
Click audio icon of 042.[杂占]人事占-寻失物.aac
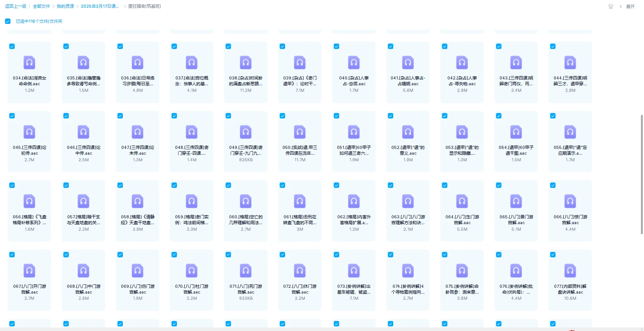[462, 62]
